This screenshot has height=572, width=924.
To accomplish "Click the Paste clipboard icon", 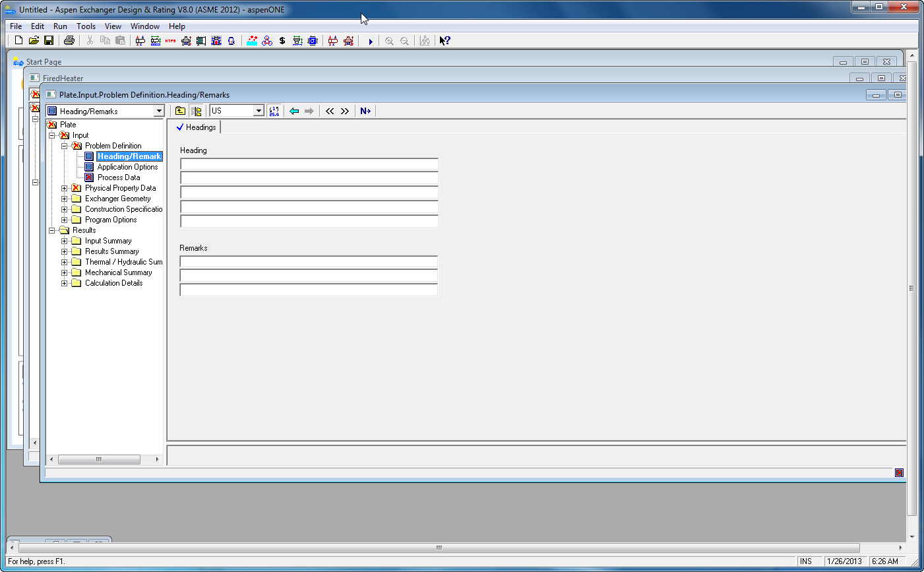I will (x=120, y=40).
